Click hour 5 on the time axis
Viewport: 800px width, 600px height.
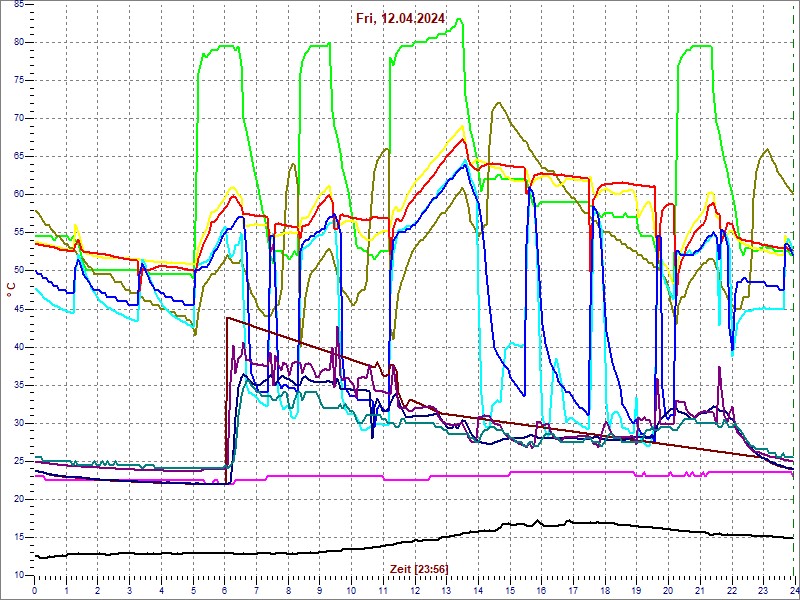[x=193, y=590]
